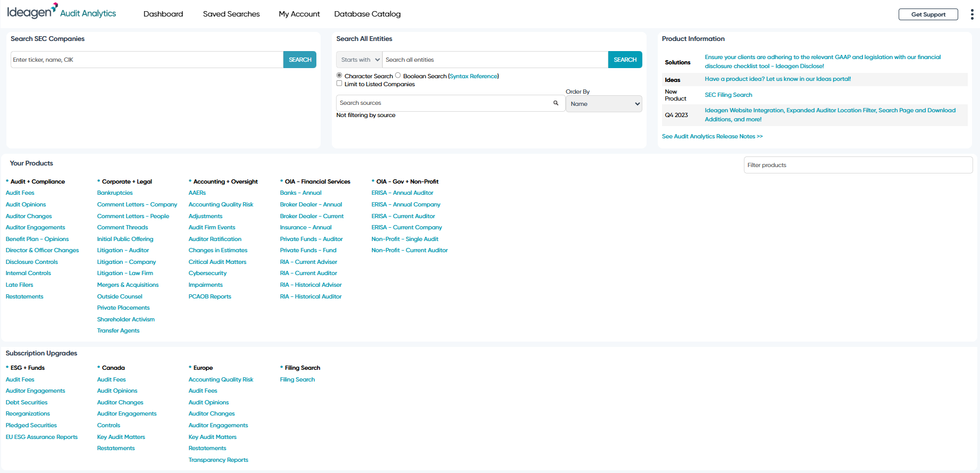Open Mergers & Acquisitions
Screen dimensions: 980x473
pos(128,285)
